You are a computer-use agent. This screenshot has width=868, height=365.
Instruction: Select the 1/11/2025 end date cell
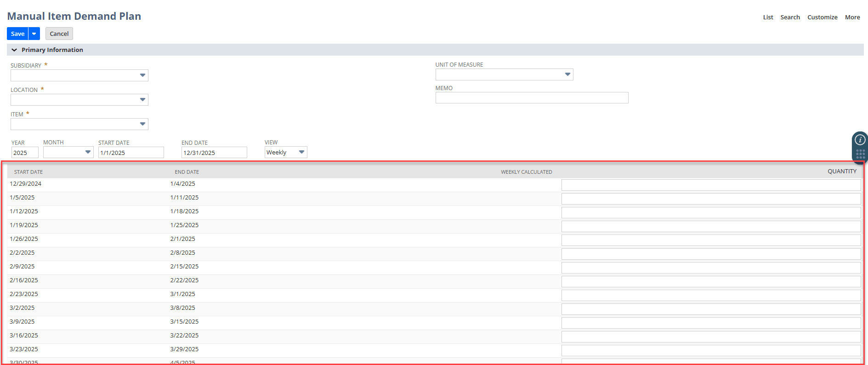(184, 197)
